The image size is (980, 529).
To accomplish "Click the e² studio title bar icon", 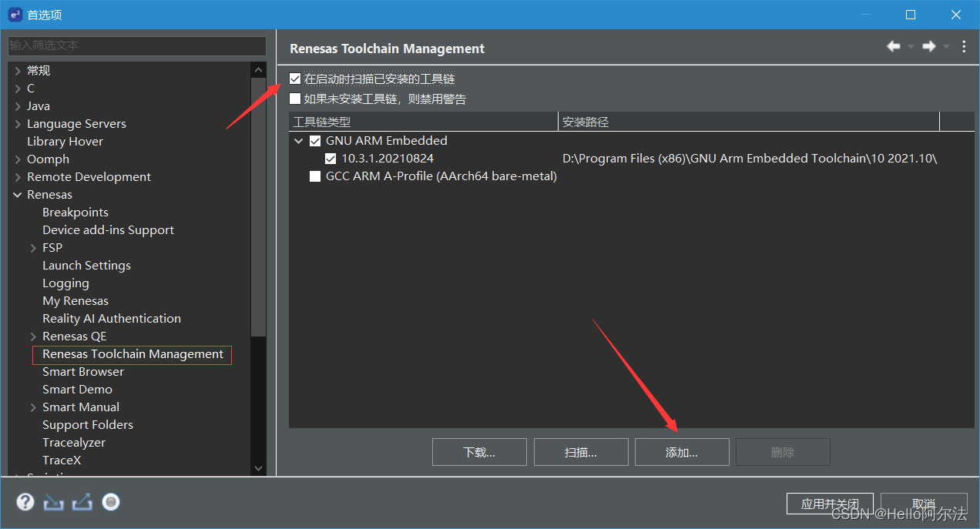I will (15, 15).
